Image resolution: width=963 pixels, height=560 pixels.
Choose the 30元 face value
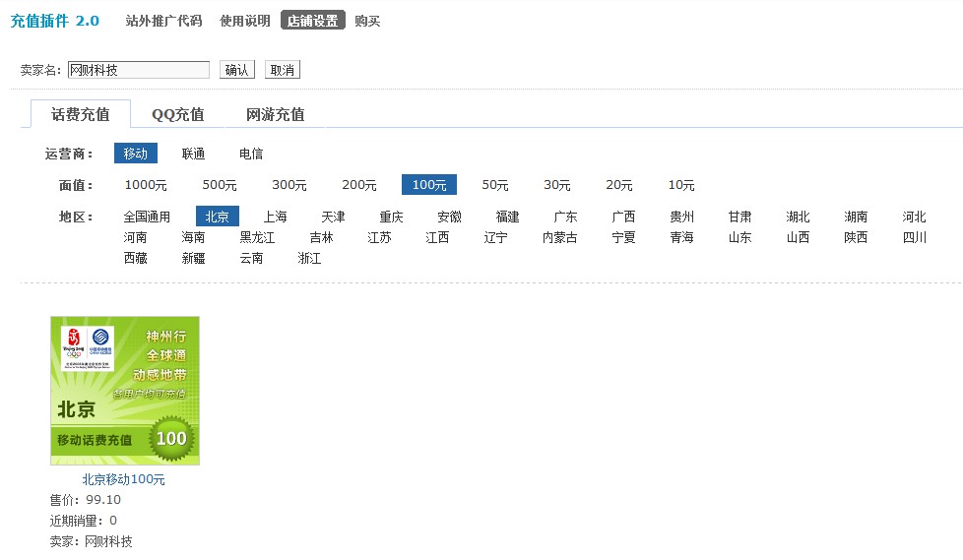557,185
